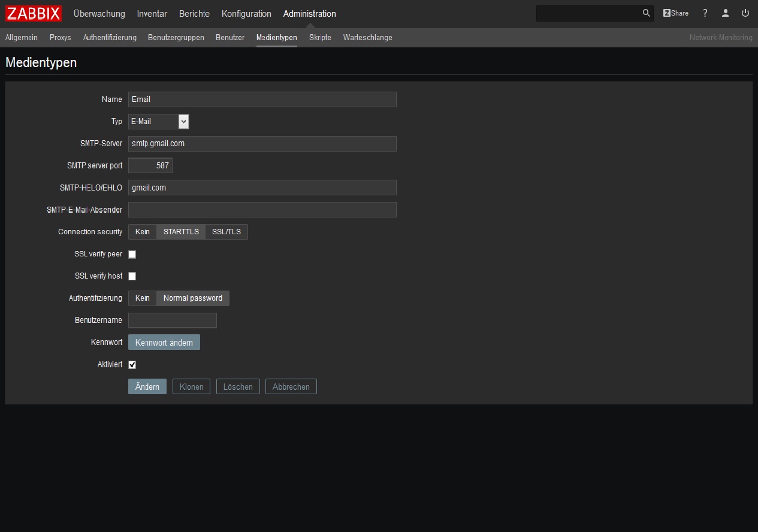Focus the SMTP server port field
758x532 pixels.
click(x=150, y=166)
